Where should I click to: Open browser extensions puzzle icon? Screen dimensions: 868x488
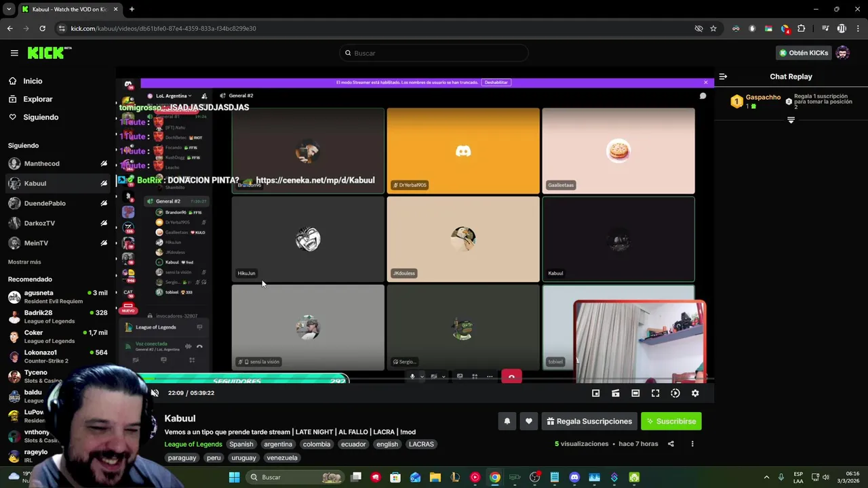[x=802, y=28]
